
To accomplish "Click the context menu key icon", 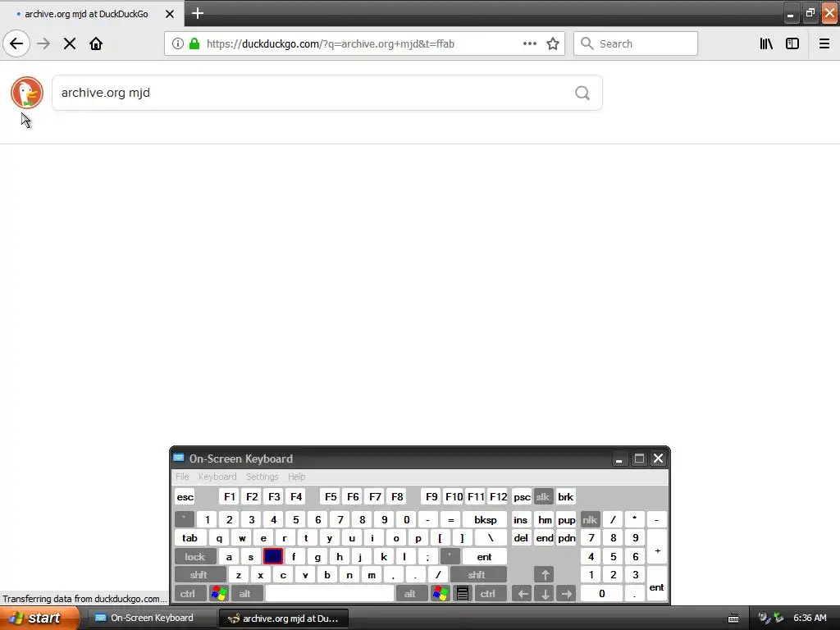I will 463,594.
